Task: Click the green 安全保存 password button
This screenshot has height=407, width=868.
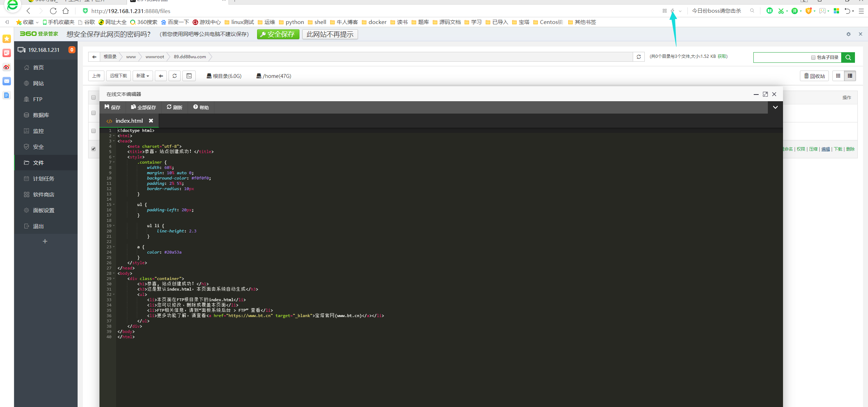Action: (x=278, y=34)
